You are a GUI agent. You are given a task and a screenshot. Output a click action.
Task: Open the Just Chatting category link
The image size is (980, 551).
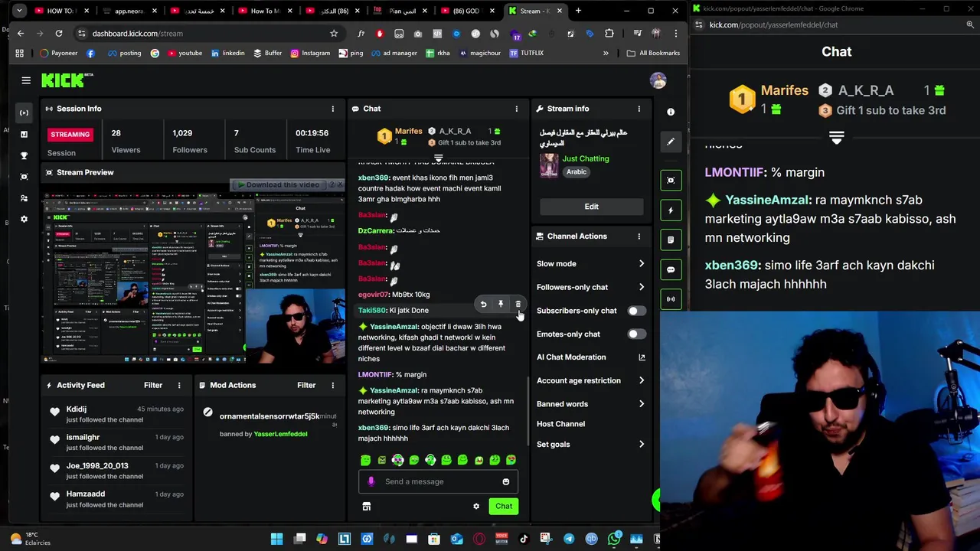click(x=586, y=158)
